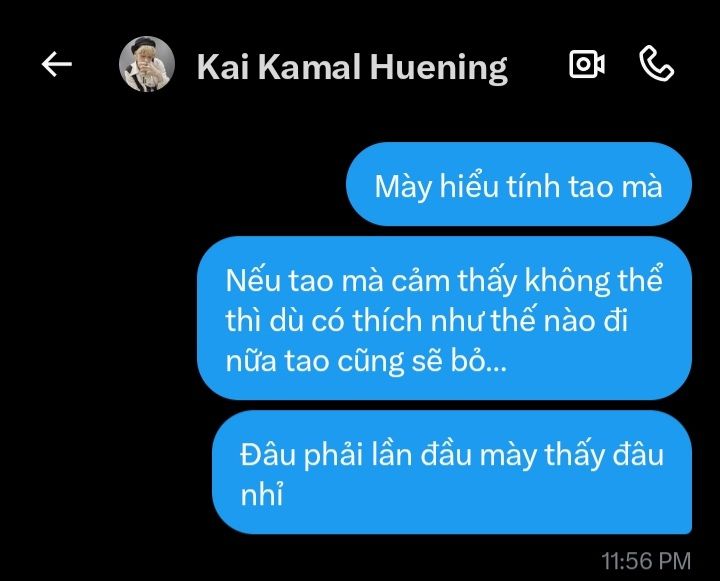Open conversation info from the header name

[352, 68]
